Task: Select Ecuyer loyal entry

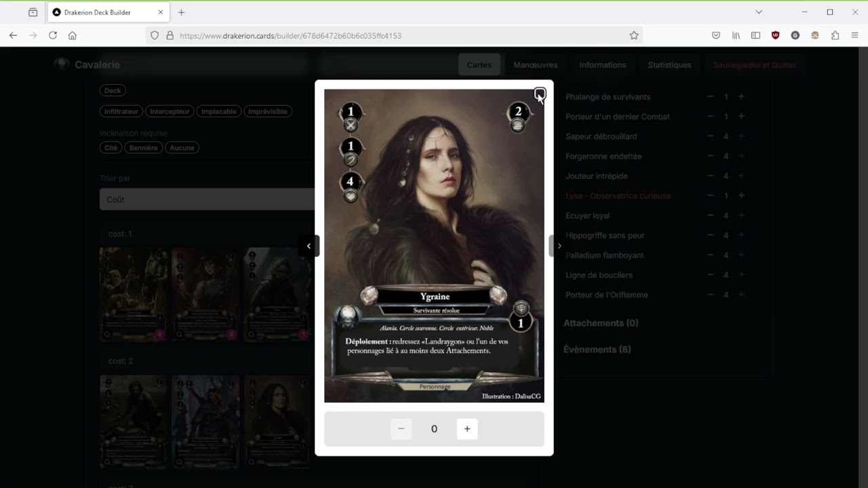Action: [x=587, y=216]
